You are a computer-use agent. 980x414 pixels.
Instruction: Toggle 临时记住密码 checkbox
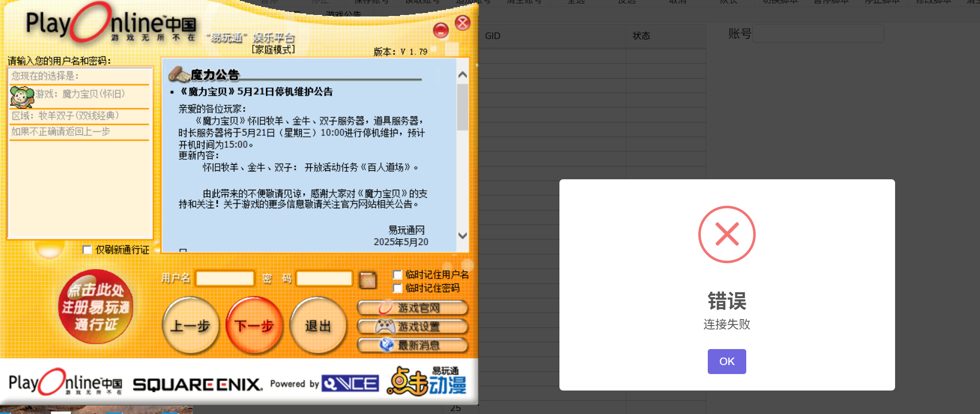point(398,288)
